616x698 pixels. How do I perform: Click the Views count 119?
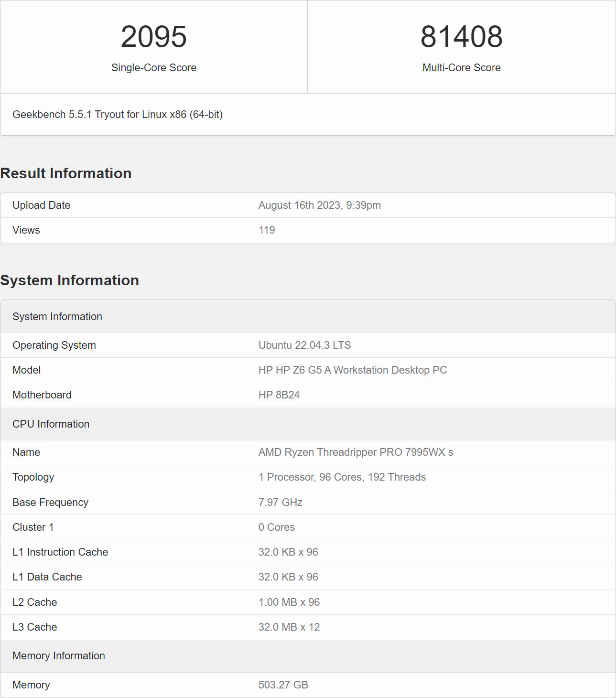pyautogui.click(x=267, y=230)
